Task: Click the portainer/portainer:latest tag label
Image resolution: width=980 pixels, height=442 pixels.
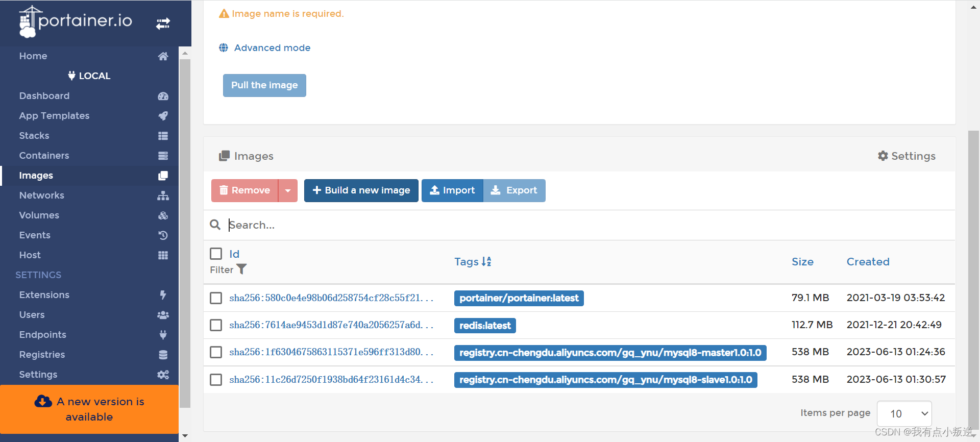Action: pos(519,298)
